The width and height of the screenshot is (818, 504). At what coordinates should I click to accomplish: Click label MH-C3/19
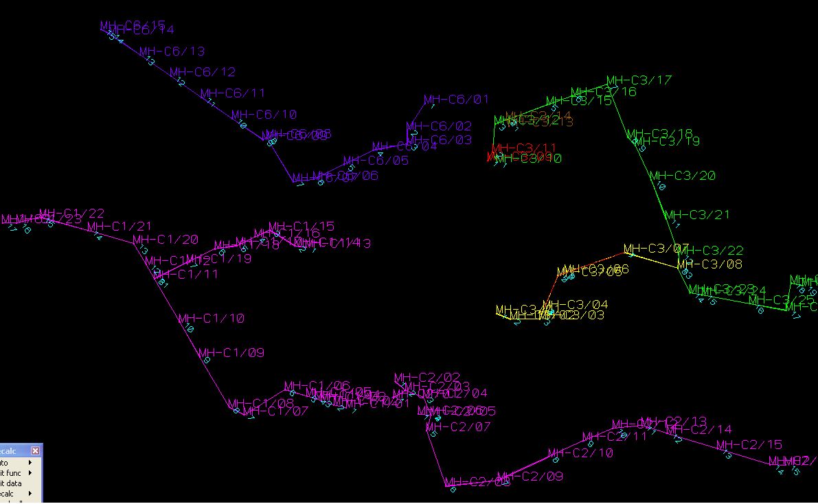pos(667,141)
